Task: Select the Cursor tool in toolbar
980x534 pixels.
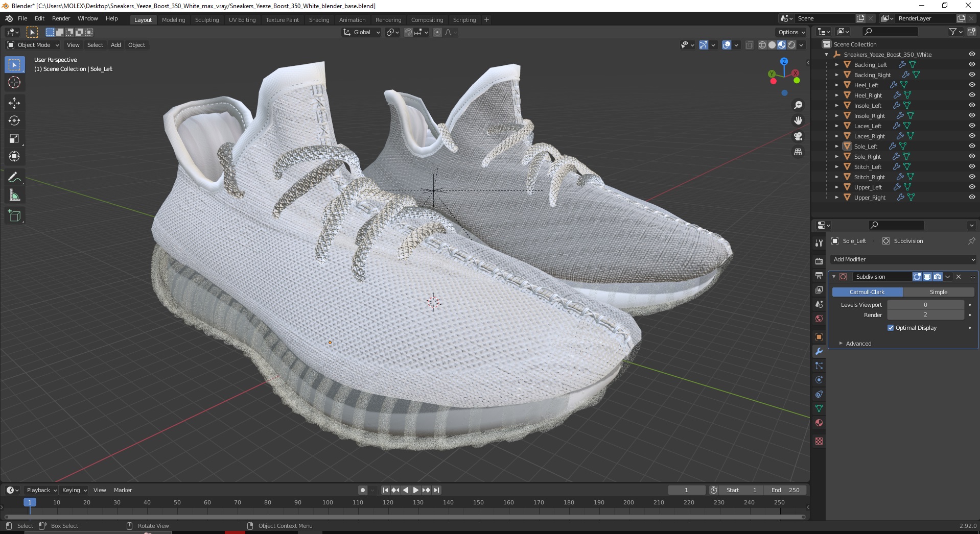Action: tap(14, 82)
